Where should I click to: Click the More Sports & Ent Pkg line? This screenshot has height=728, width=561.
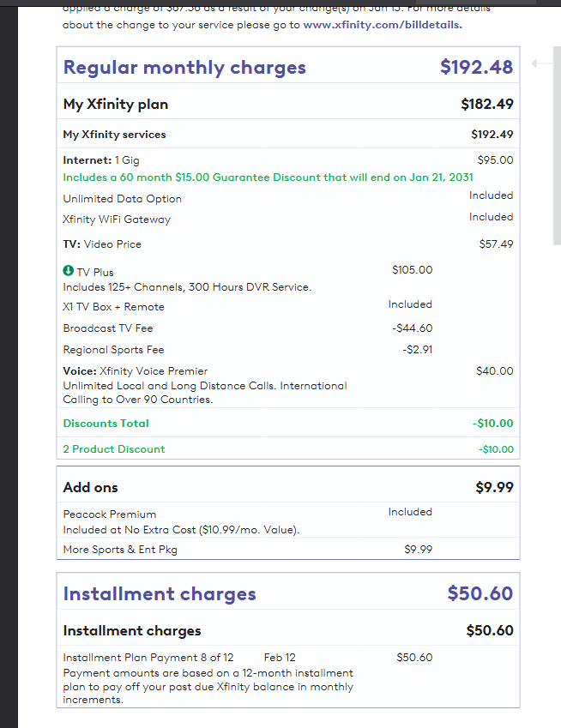[x=120, y=550]
